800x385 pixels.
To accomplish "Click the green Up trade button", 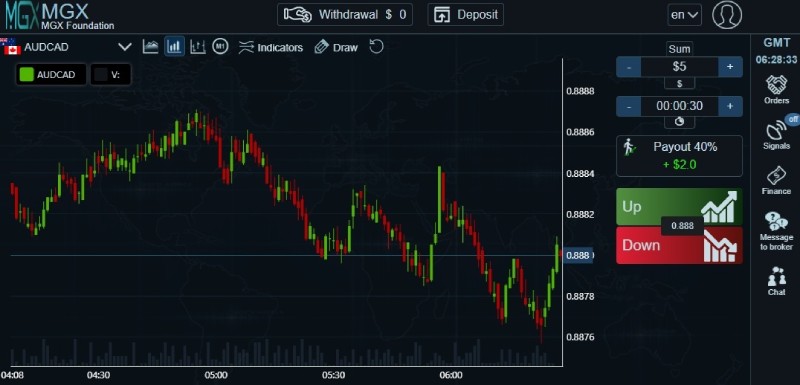I will 679,207.
